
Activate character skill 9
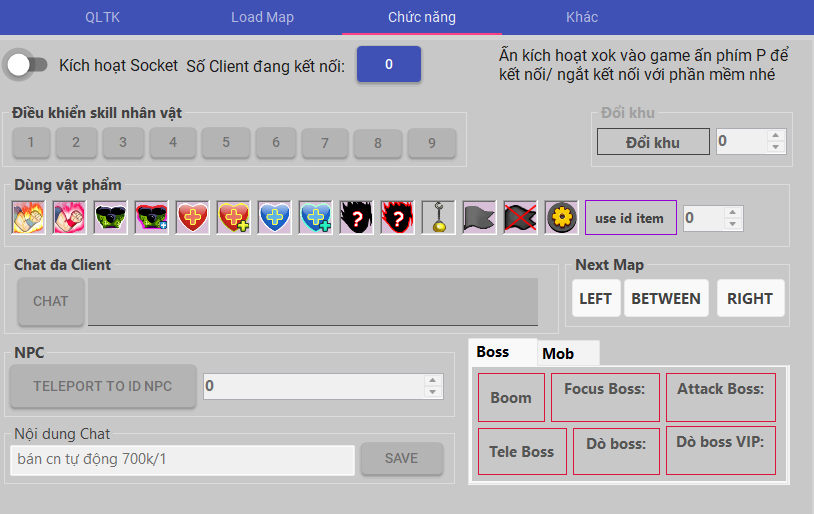(432, 143)
